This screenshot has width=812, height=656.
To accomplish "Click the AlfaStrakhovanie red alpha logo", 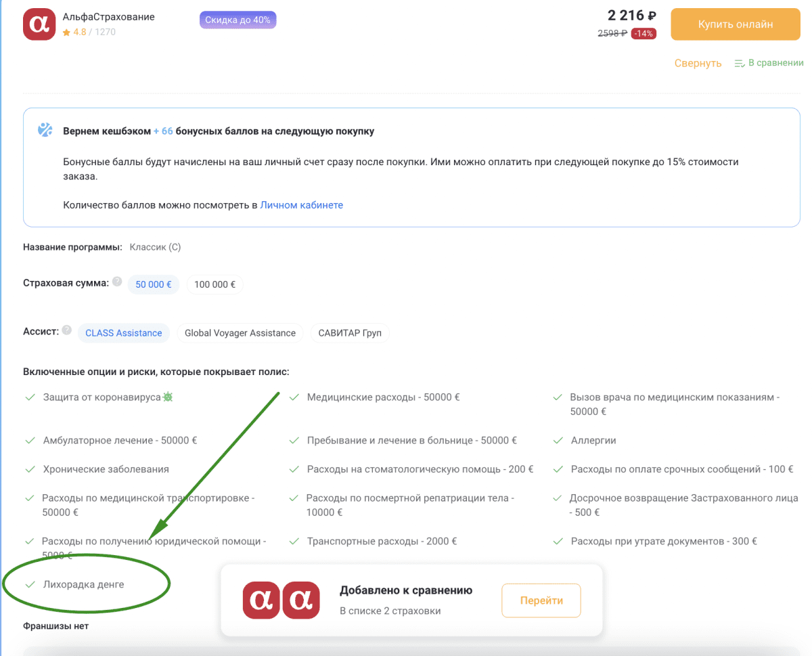I will tap(39, 24).
